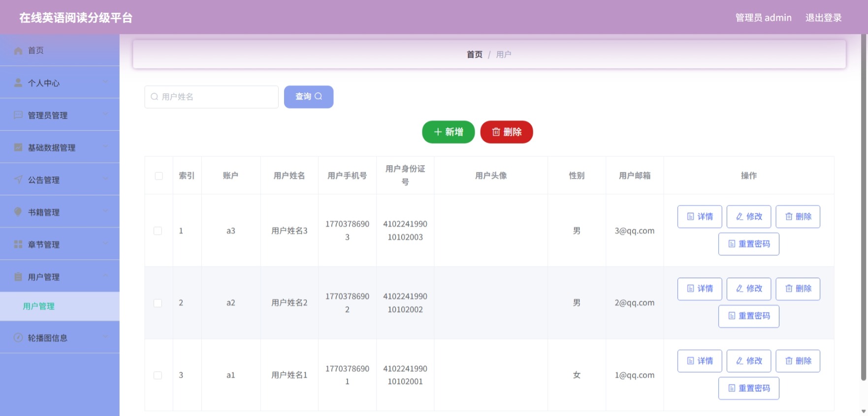Click the plus icon on 新增 button
This screenshot has width=868, height=416.
coord(438,132)
